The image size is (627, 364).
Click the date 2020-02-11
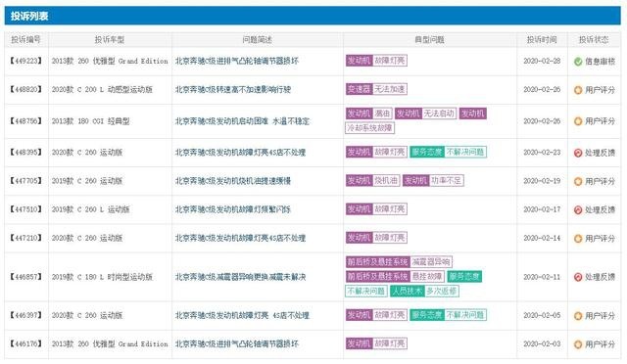(542, 277)
